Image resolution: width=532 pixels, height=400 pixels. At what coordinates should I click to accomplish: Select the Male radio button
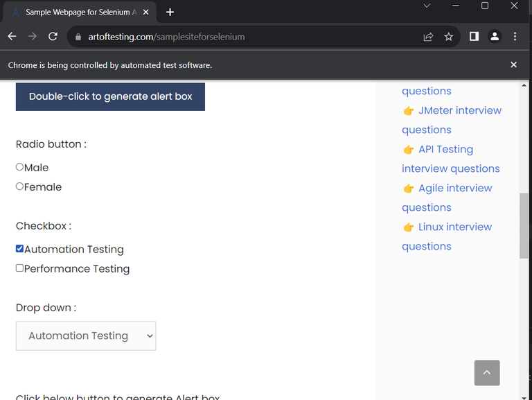pyautogui.click(x=20, y=167)
